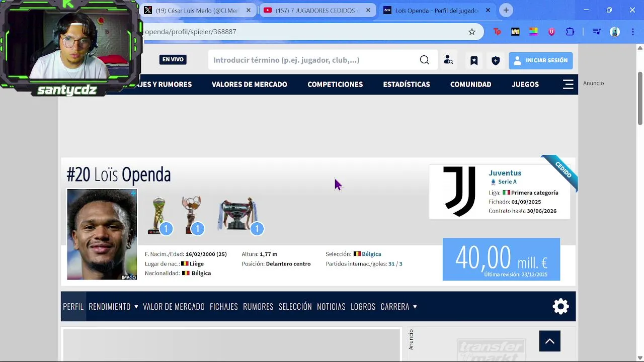Go to the Fichajes tab

point(224,307)
